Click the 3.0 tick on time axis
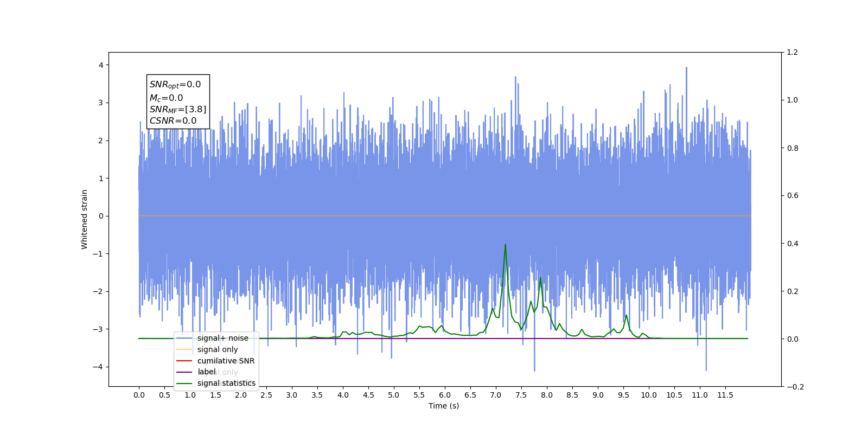This screenshot has width=868, height=434. (292, 395)
